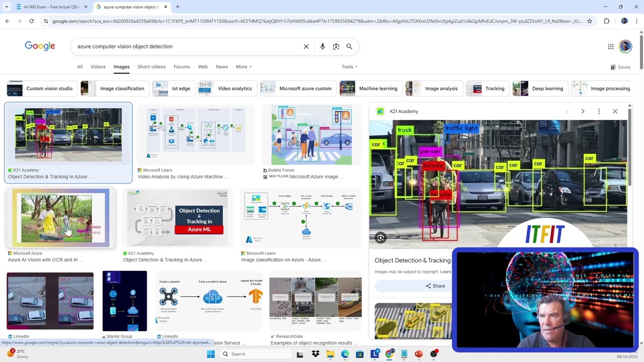Select Image processing filter chip
Image resolution: width=644 pixels, height=362 pixels.
pos(602,88)
